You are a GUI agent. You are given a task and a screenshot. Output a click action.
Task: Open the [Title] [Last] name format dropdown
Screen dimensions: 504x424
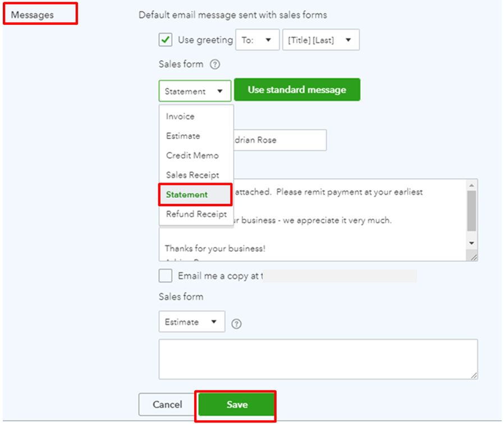321,40
